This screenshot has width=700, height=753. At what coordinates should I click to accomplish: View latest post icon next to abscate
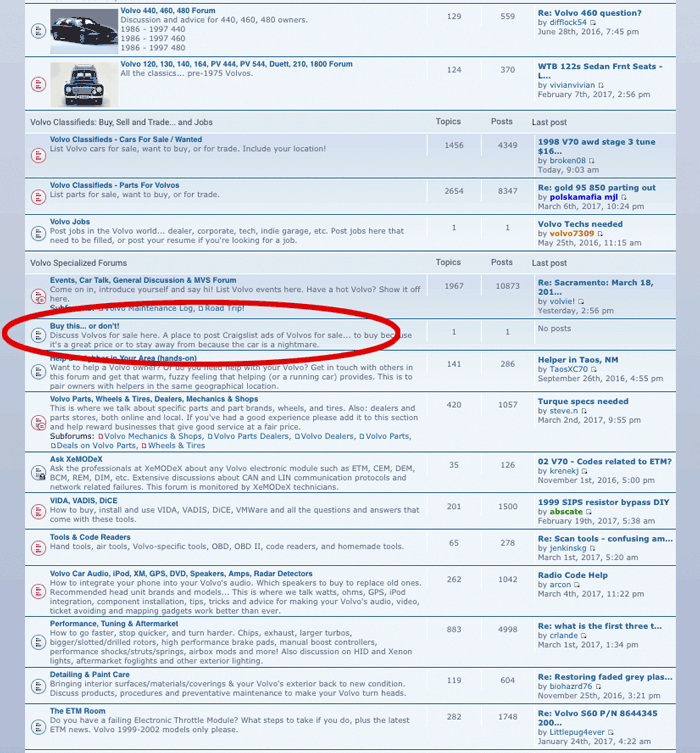click(x=589, y=512)
